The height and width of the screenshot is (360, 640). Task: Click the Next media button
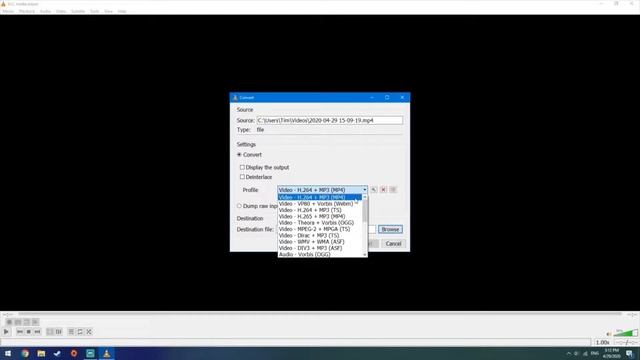pos(38,332)
